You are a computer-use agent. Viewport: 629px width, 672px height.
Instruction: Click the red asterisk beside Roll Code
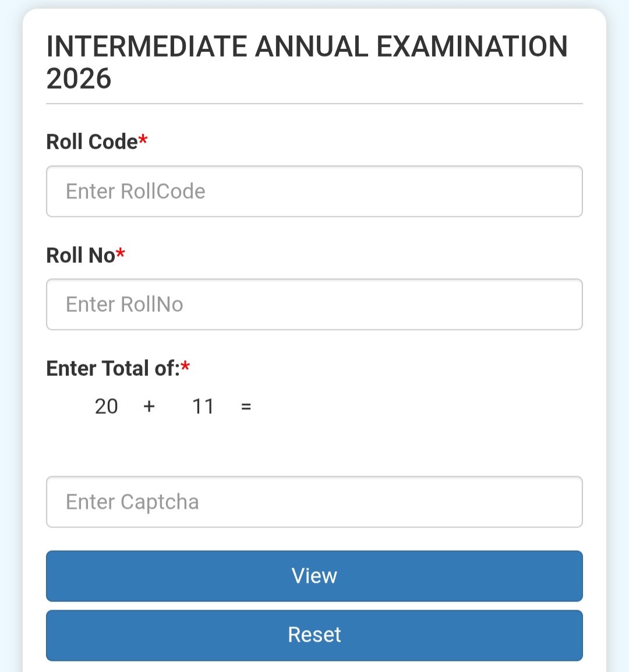coord(144,139)
